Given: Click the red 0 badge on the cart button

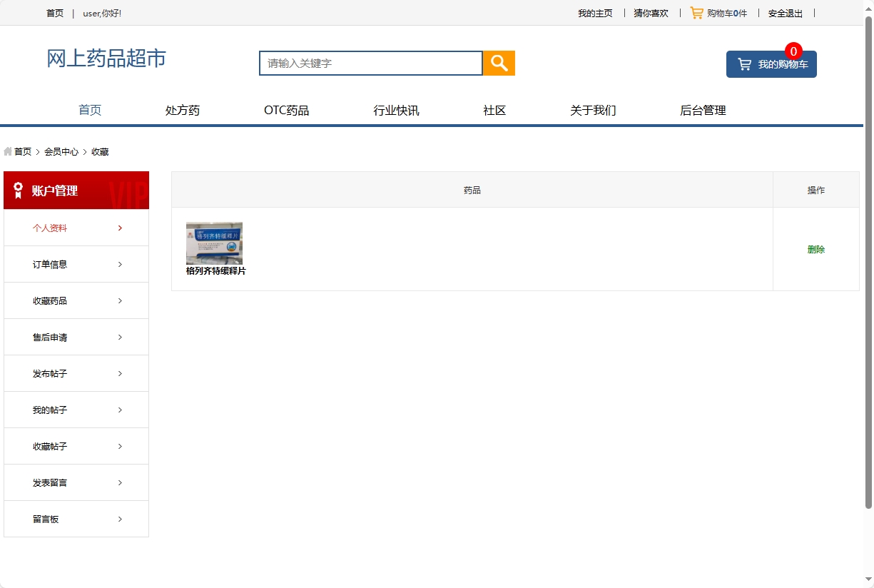Looking at the screenshot, I should [792, 51].
